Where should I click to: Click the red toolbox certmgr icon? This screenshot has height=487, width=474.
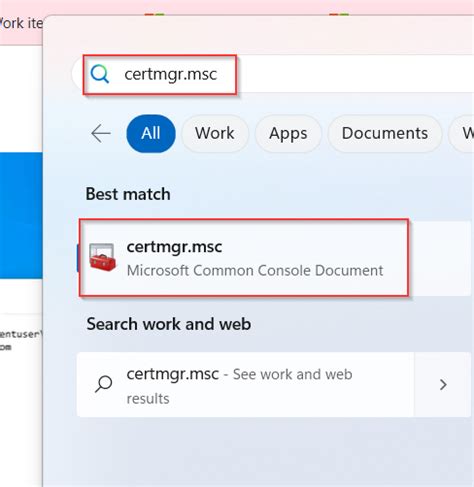click(x=102, y=257)
